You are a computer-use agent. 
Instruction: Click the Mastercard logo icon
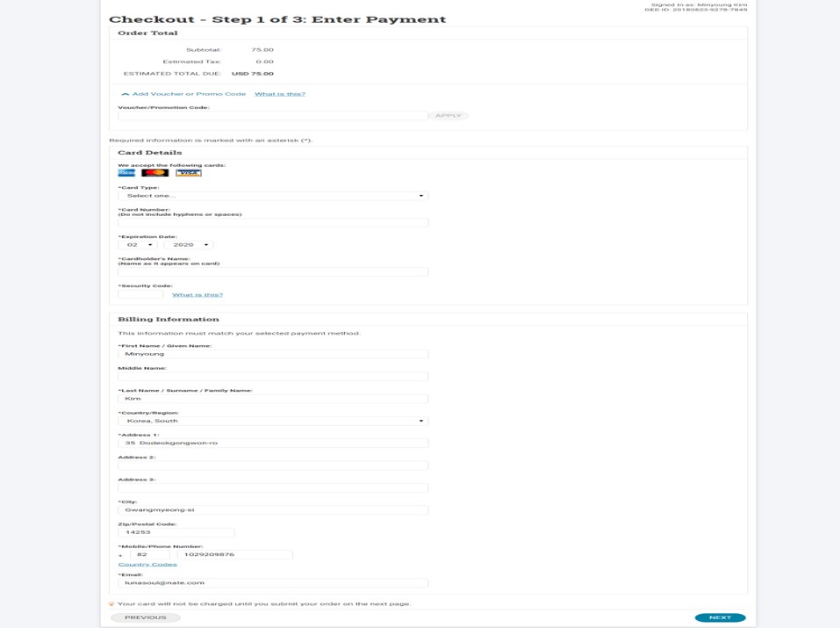(154, 173)
